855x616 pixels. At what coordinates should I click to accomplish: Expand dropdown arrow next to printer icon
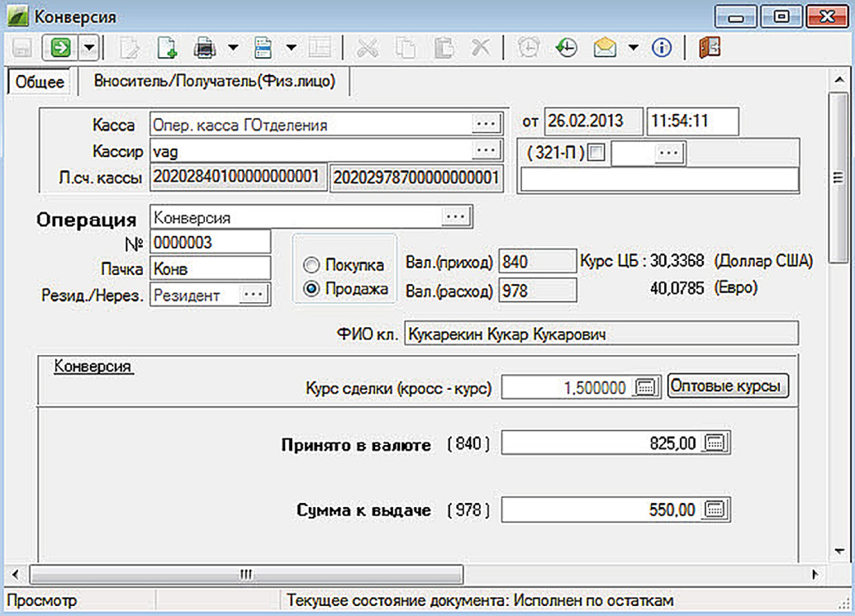[x=232, y=48]
